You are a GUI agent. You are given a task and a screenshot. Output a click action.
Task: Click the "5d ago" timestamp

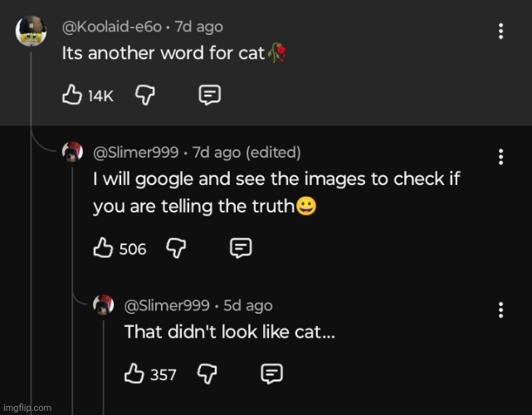(248, 306)
